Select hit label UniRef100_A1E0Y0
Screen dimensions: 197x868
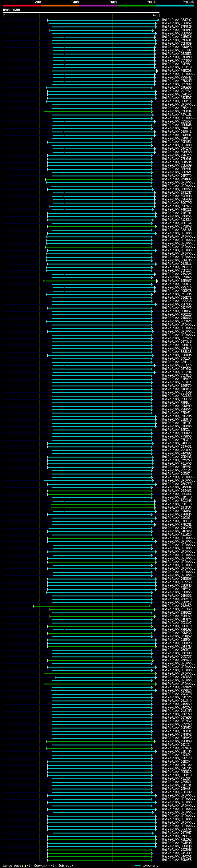177,738
